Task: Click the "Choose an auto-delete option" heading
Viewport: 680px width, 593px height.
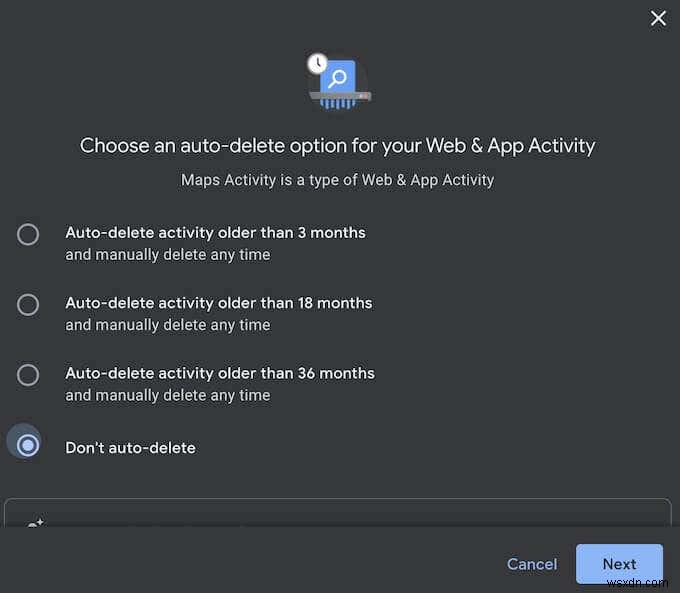Action: (x=337, y=146)
